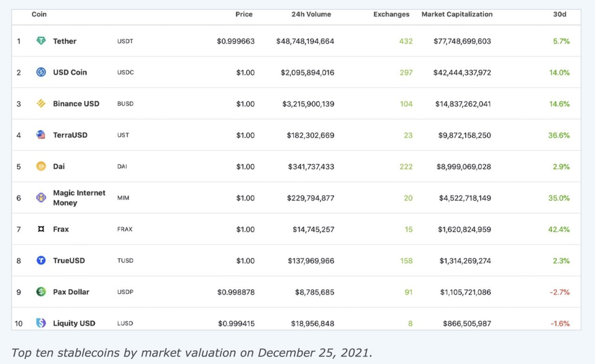Sort by the 24h Volume column header
595x364 pixels.
click(311, 14)
